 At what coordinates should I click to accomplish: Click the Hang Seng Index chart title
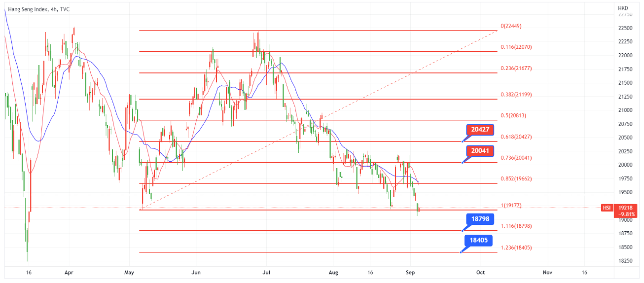pyautogui.click(x=38, y=9)
